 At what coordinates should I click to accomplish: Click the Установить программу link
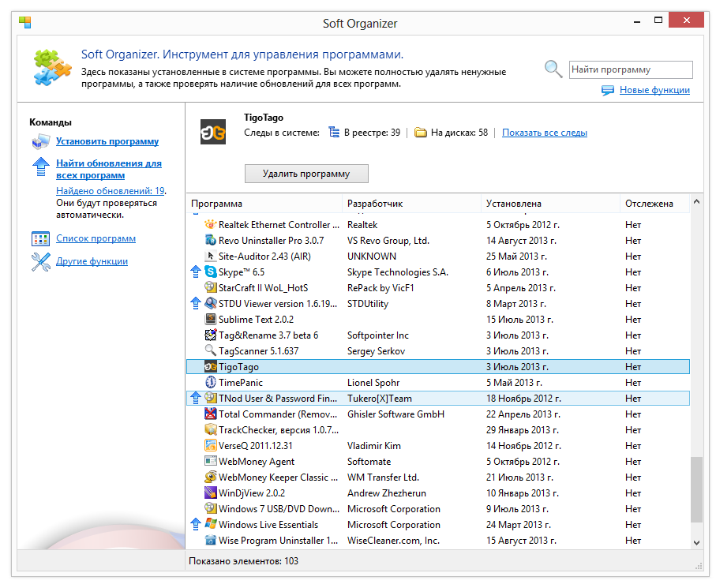(107, 141)
